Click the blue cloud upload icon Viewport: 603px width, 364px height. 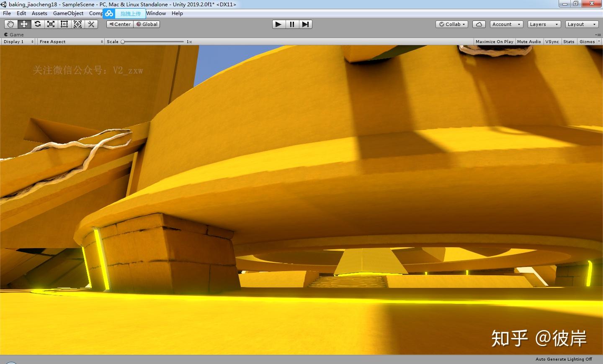tap(109, 13)
